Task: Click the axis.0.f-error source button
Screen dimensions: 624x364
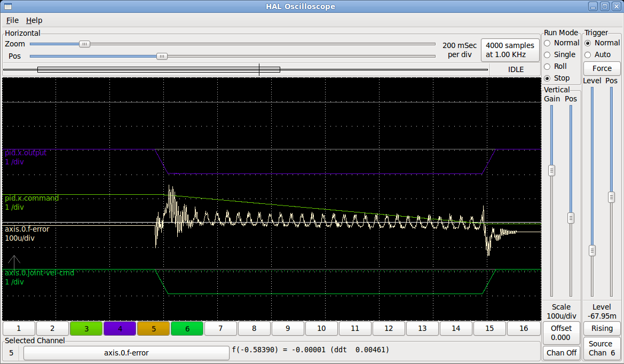Action: [x=126, y=353]
